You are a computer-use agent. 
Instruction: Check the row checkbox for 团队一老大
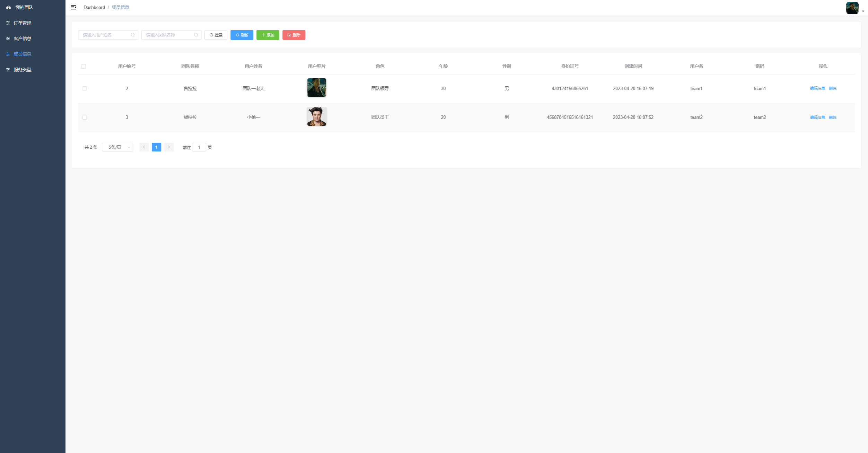pyautogui.click(x=85, y=88)
